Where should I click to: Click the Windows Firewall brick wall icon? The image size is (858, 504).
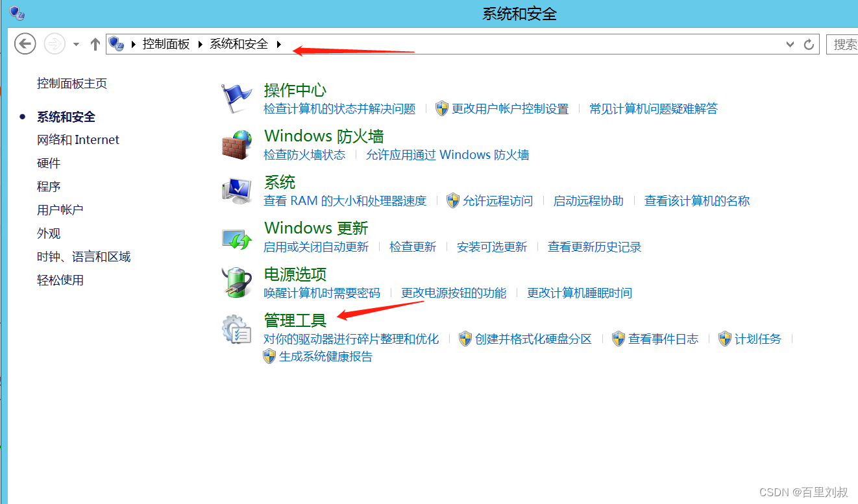coord(236,145)
